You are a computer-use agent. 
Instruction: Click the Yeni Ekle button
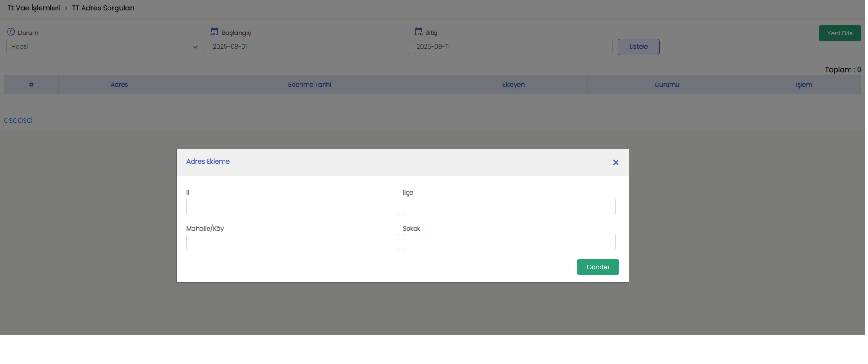tap(840, 33)
